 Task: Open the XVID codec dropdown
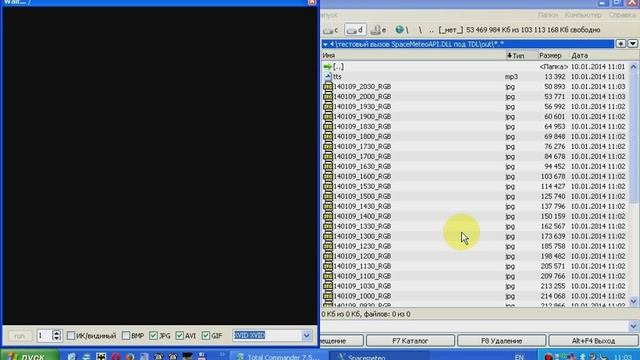307,336
